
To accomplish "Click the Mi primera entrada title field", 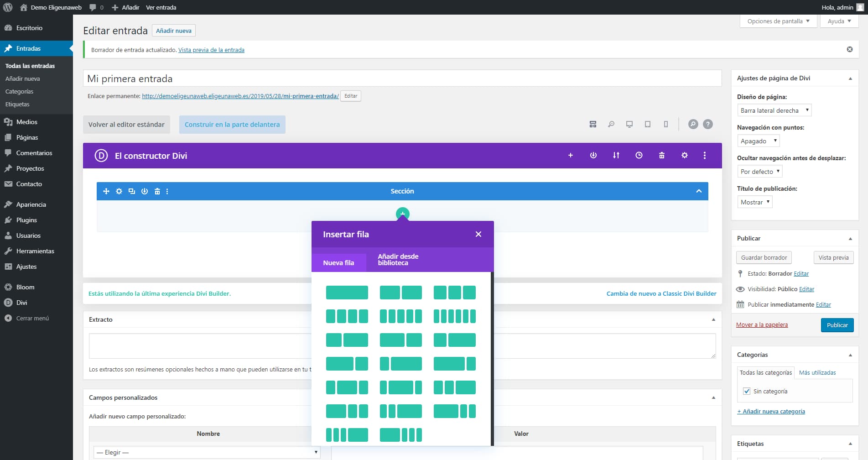I will [401, 78].
